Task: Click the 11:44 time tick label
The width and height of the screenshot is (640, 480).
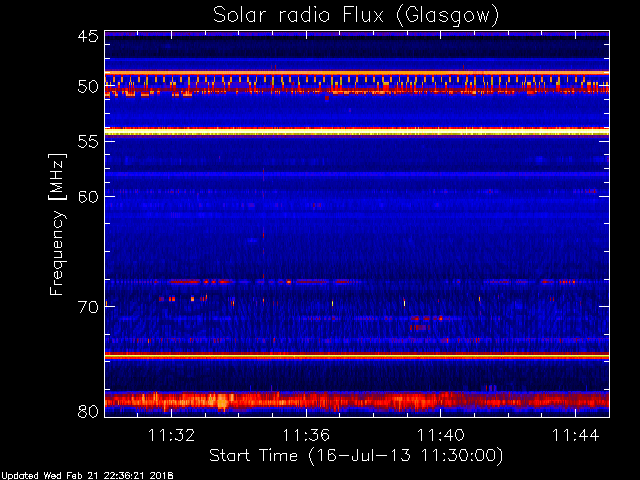Action: click(575, 435)
